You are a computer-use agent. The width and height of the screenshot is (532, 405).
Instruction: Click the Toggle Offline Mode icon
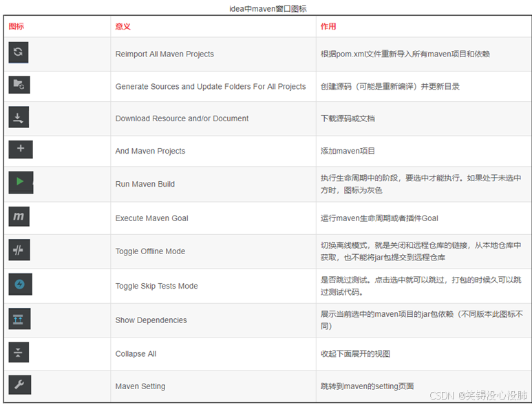pos(19,250)
